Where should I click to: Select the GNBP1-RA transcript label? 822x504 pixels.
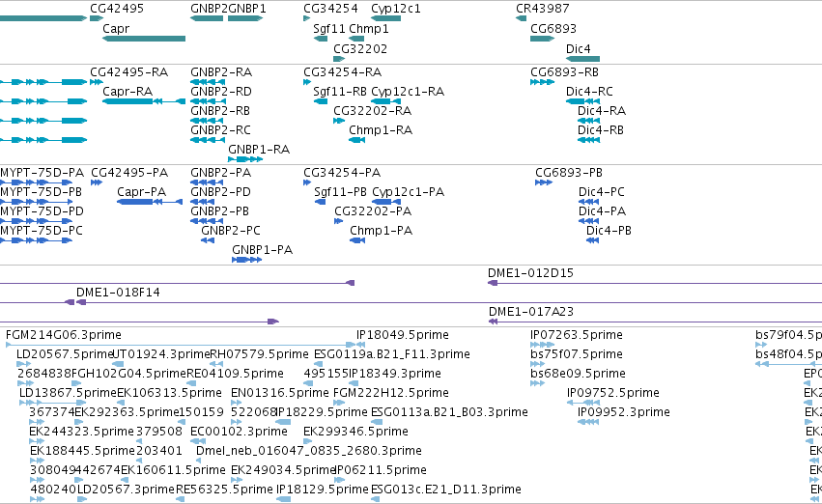coord(259,150)
